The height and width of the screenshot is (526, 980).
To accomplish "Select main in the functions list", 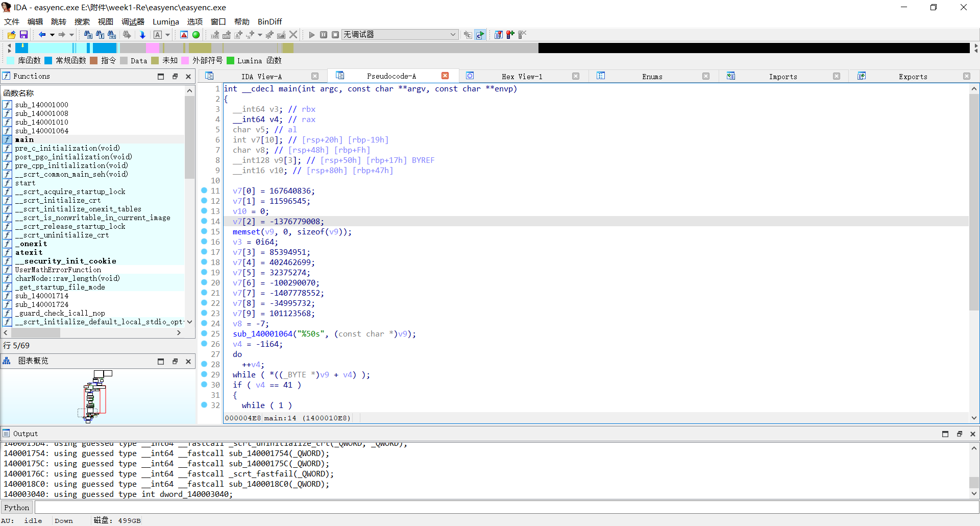I will click(x=24, y=139).
